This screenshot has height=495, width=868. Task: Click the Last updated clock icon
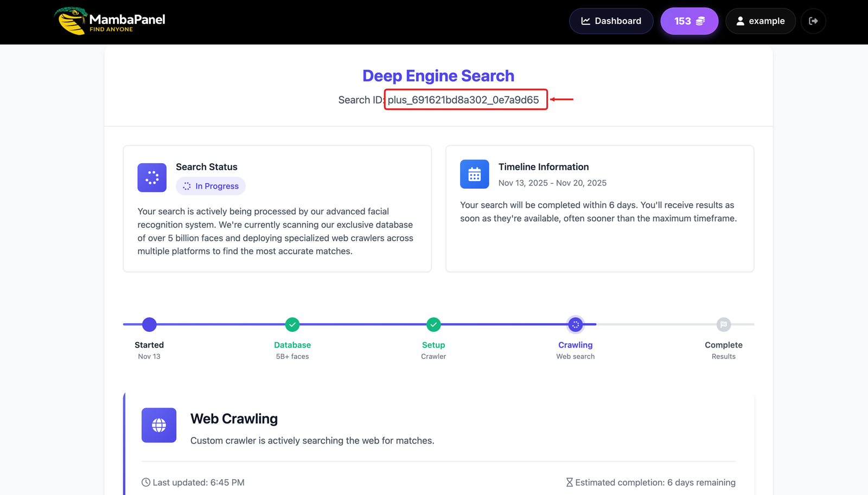point(146,482)
